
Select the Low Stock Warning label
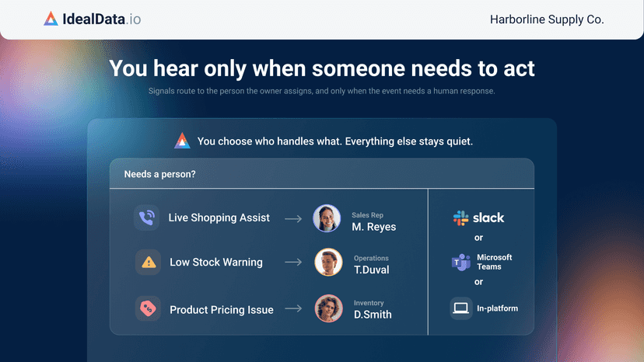(x=216, y=263)
